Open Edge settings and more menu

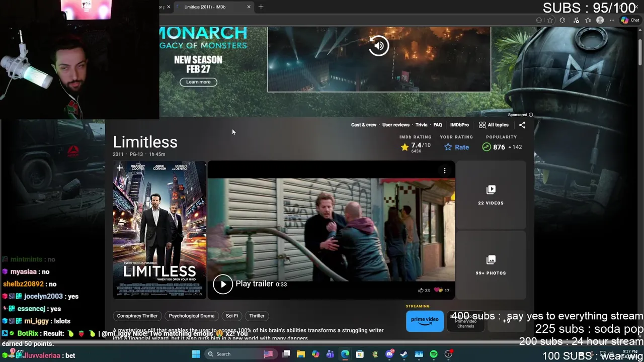tap(612, 20)
